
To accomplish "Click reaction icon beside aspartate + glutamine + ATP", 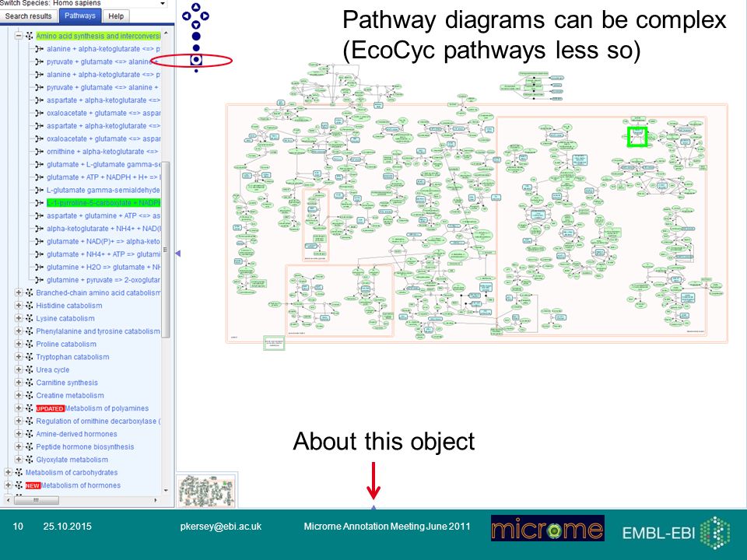I will [40, 215].
